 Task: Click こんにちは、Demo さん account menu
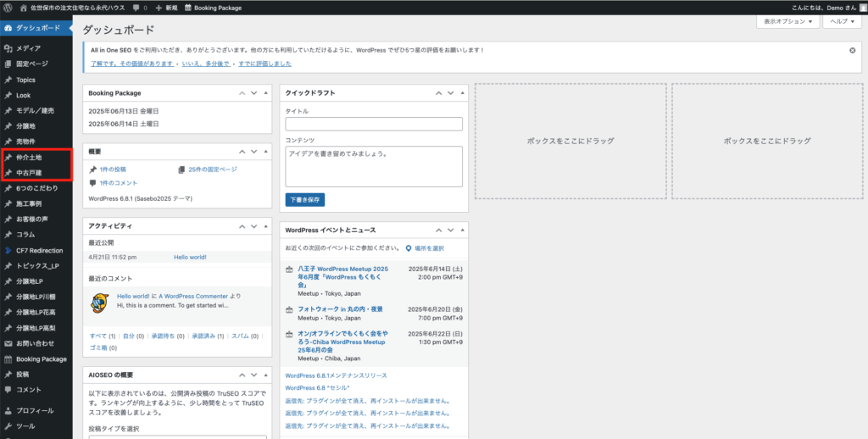click(x=828, y=8)
